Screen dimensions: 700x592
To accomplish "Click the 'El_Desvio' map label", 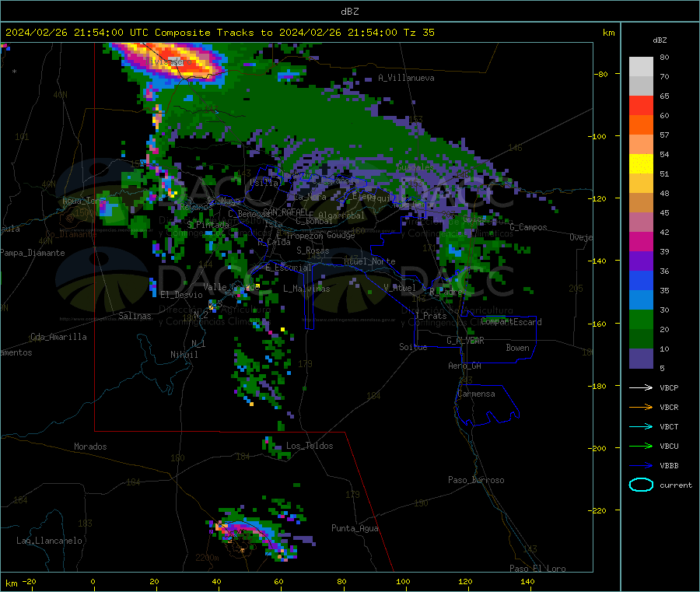I will [181, 295].
